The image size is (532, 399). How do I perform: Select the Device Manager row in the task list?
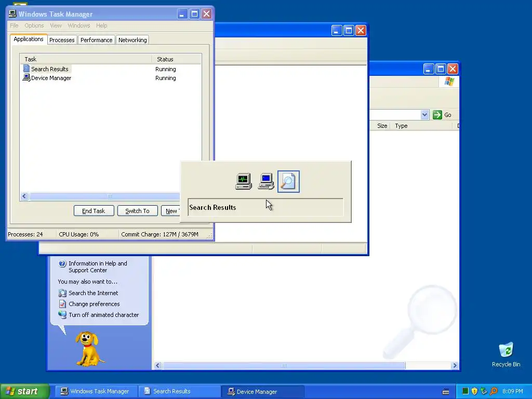[110, 78]
